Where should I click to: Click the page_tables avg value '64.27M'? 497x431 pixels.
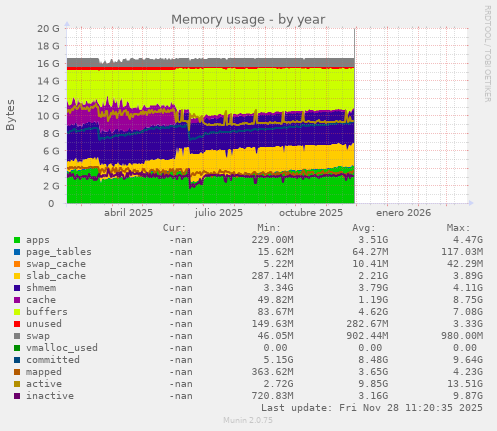tap(370, 252)
